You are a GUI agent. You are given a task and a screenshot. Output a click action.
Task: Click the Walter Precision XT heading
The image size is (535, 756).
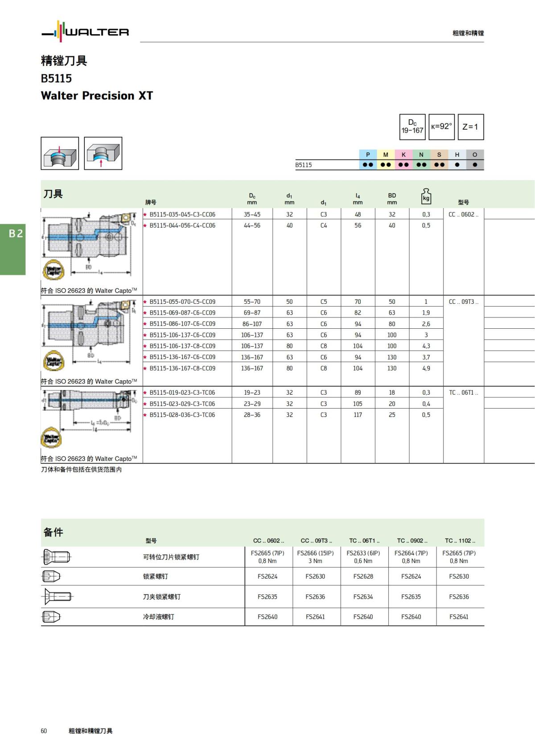coord(97,96)
